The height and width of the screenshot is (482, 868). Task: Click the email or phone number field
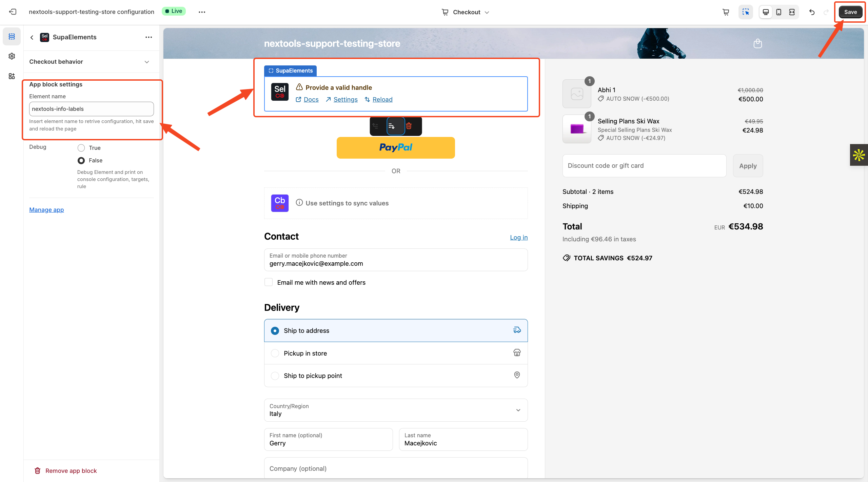(x=396, y=260)
